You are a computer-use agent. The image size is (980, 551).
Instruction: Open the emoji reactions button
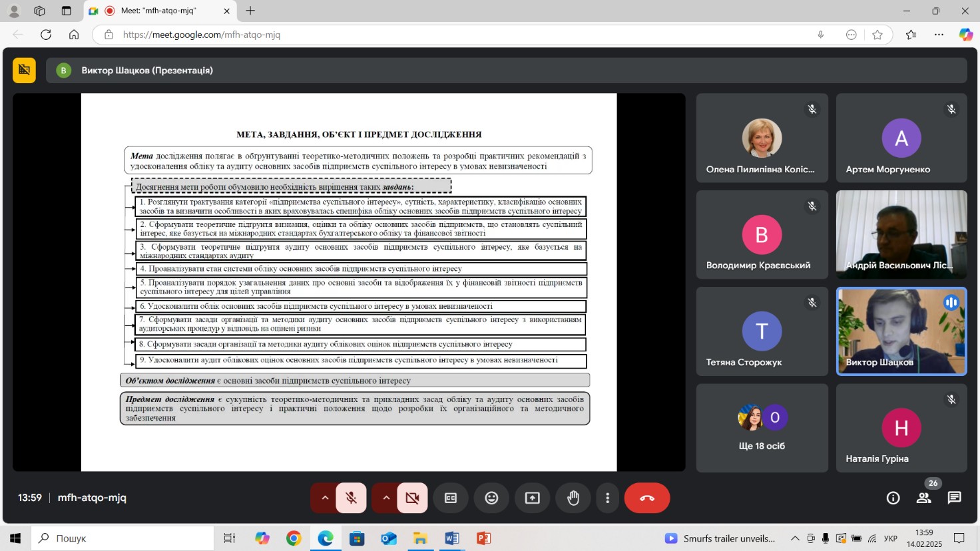coord(491,498)
